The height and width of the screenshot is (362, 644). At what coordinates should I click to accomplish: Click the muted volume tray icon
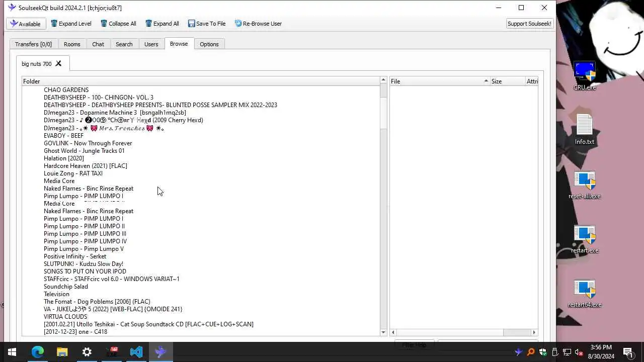click(x=579, y=352)
